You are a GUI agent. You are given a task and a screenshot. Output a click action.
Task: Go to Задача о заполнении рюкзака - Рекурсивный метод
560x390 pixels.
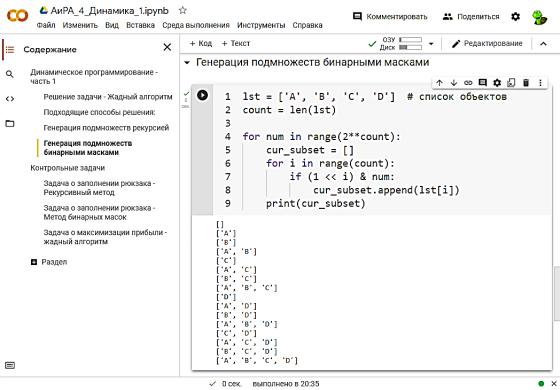pyautogui.click(x=99, y=188)
